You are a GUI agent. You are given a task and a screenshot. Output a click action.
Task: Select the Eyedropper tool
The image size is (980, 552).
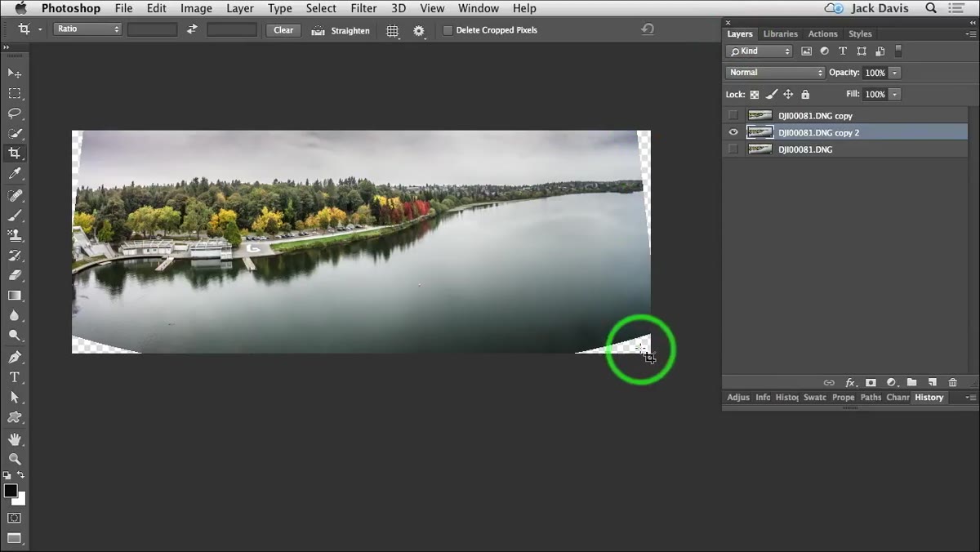click(14, 174)
